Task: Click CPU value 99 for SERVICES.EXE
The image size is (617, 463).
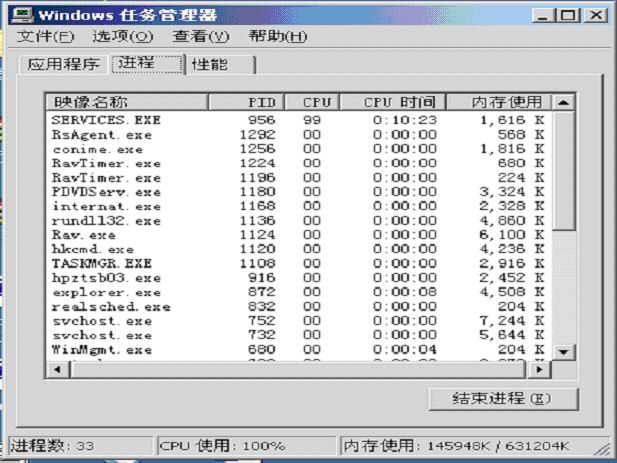Action: [x=312, y=120]
